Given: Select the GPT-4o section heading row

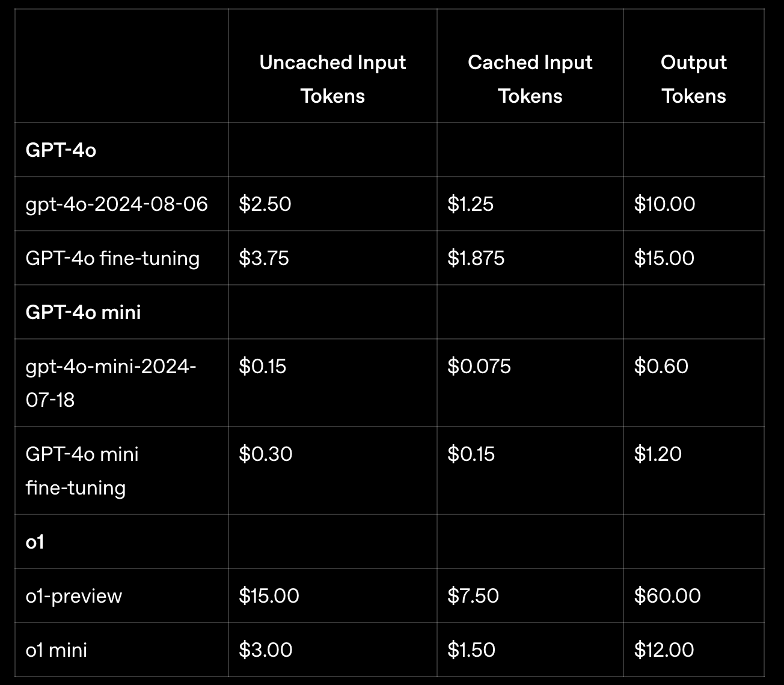Looking at the screenshot, I should click(x=61, y=150).
